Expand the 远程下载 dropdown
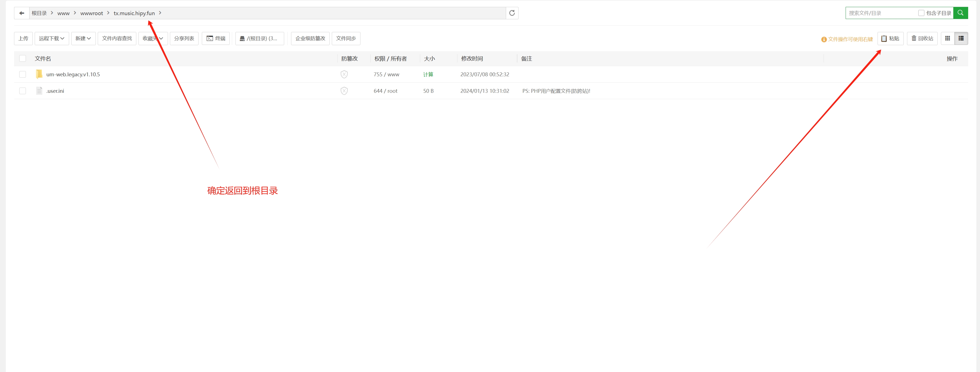Image resolution: width=980 pixels, height=372 pixels. pyautogui.click(x=52, y=39)
